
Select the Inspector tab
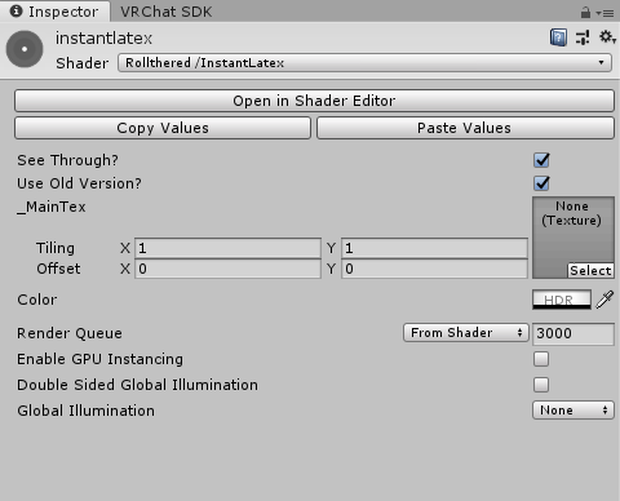tap(55, 11)
